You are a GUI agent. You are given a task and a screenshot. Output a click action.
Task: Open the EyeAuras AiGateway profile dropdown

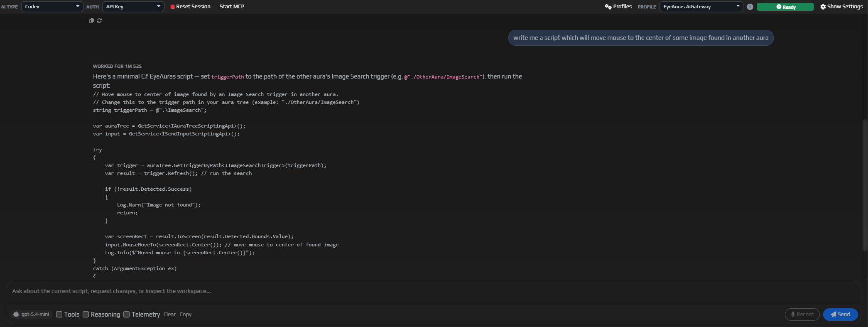pyautogui.click(x=701, y=7)
